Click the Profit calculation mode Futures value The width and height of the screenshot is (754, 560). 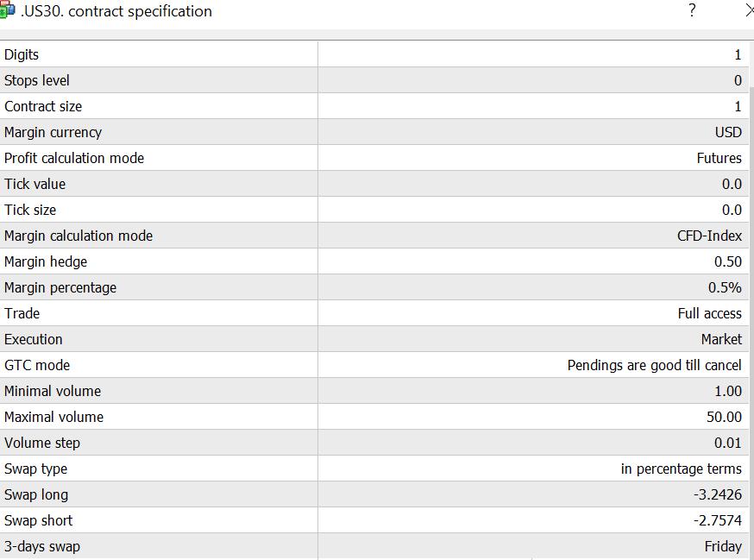719,158
